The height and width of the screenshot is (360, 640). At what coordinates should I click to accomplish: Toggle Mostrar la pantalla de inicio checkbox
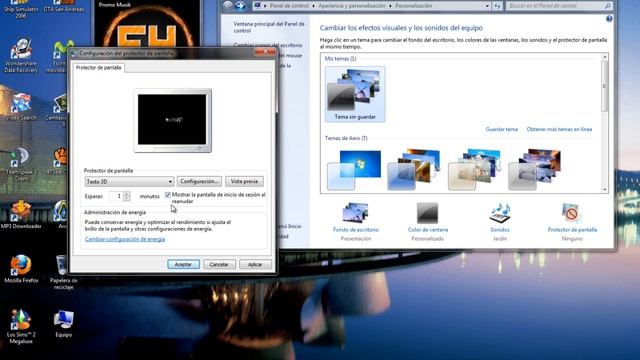pyautogui.click(x=168, y=195)
